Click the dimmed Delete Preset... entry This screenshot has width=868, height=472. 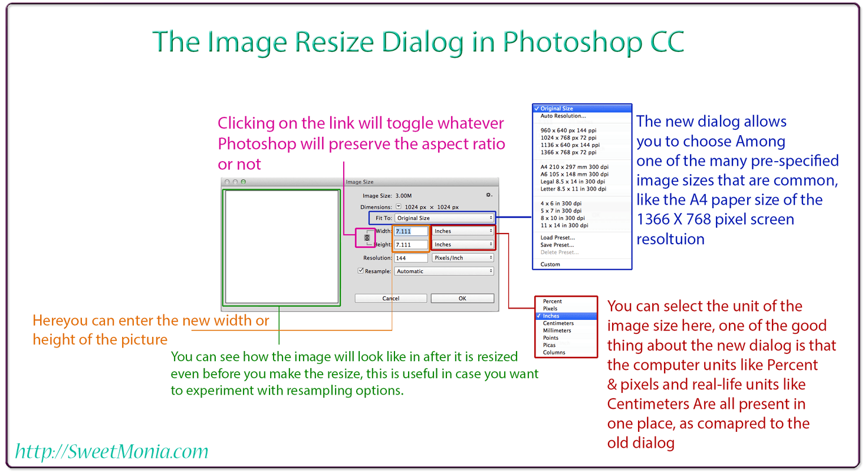pyautogui.click(x=582, y=252)
